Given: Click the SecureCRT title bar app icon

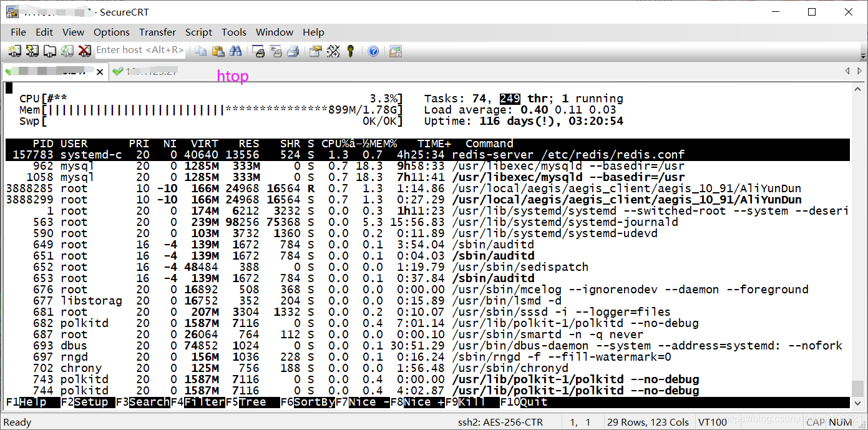Looking at the screenshot, I should pos(12,11).
